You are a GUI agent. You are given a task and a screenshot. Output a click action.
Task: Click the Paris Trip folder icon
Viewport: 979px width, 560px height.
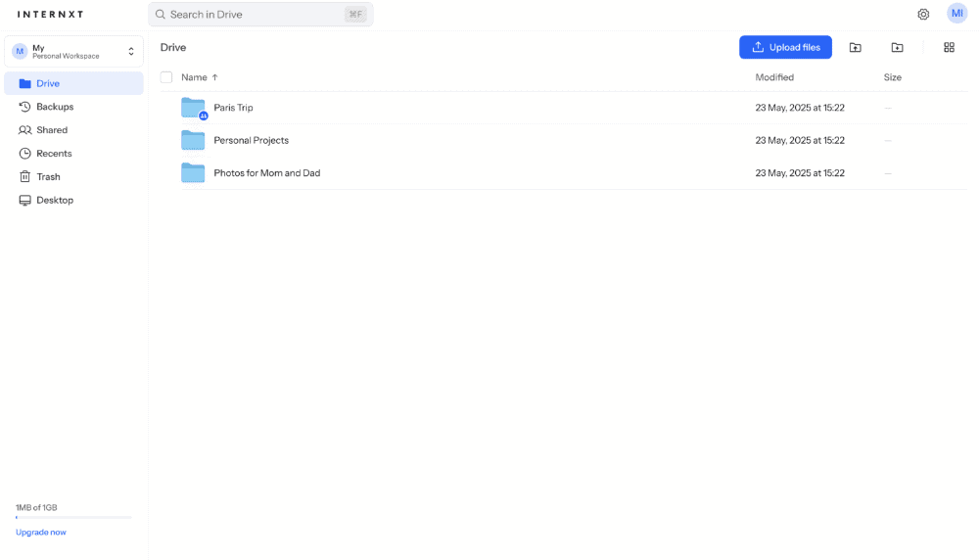193,108
